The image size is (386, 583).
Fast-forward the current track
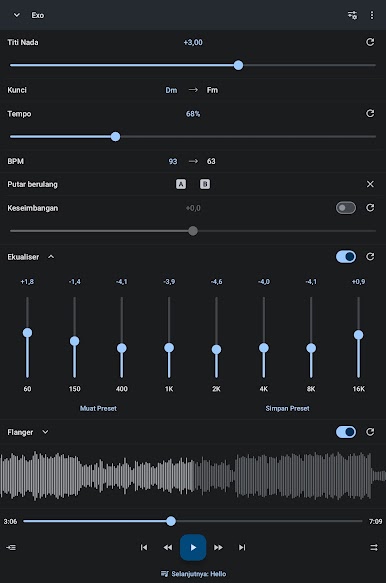[218, 547]
